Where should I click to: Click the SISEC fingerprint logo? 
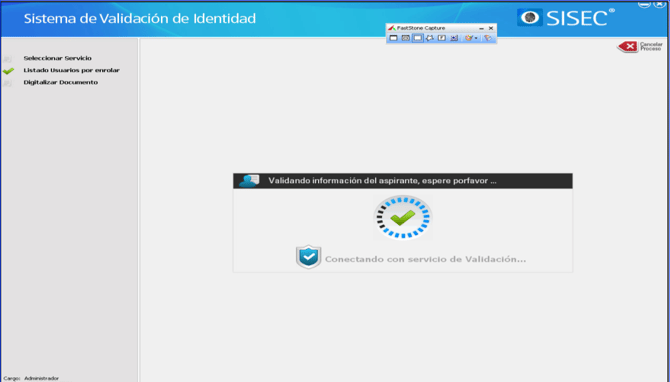point(530,18)
